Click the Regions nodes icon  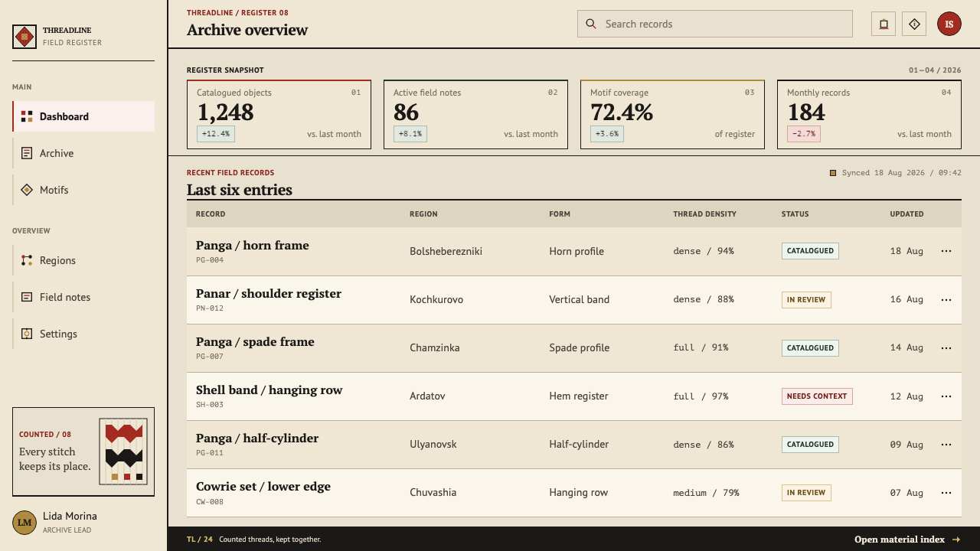point(27,260)
